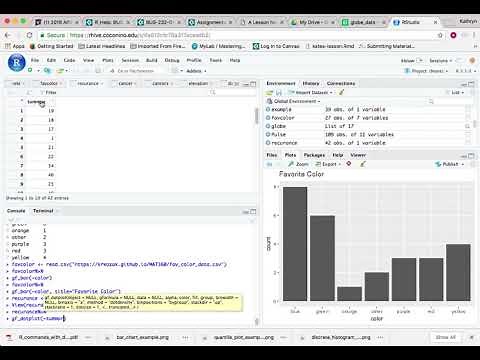
Task: Open the File menu
Action: 35,60
